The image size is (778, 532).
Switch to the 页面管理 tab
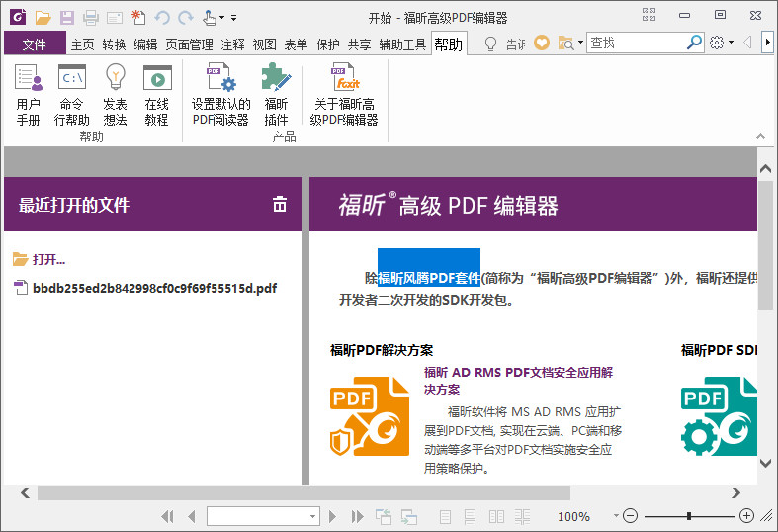click(x=190, y=44)
